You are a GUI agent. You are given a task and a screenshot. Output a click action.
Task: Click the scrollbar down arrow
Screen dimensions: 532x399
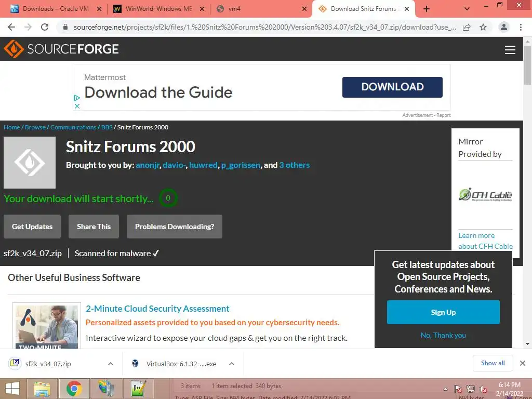(527, 344)
